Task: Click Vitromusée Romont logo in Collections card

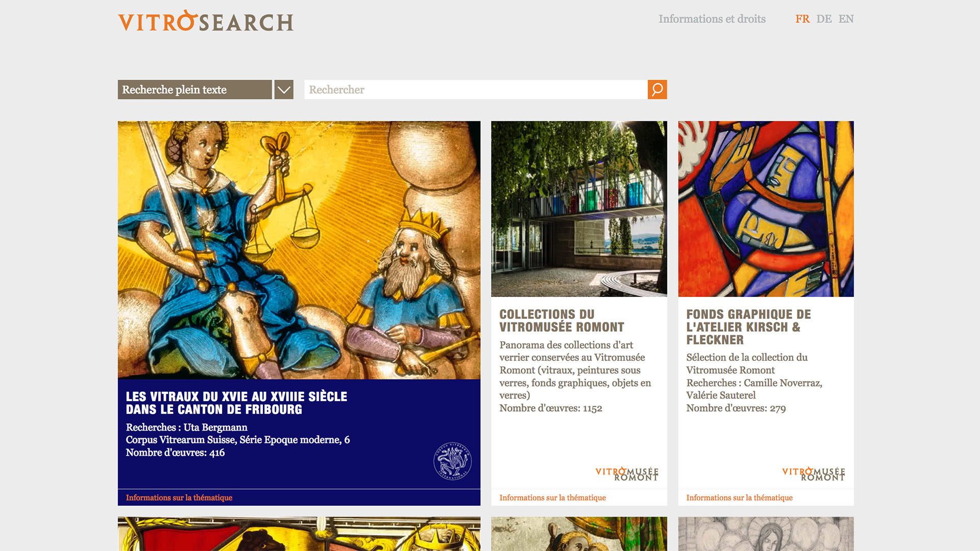Action: click(x=627, y=474)
